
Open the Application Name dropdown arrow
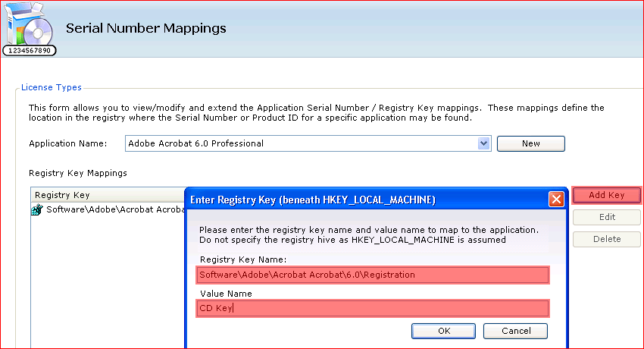point(484,143)
